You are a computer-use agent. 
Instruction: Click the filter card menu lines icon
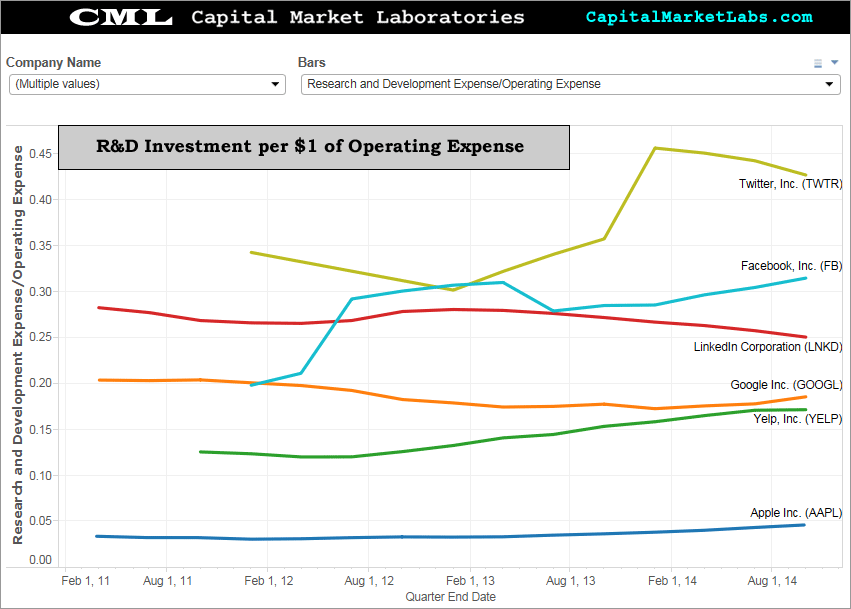click(818, 64)
